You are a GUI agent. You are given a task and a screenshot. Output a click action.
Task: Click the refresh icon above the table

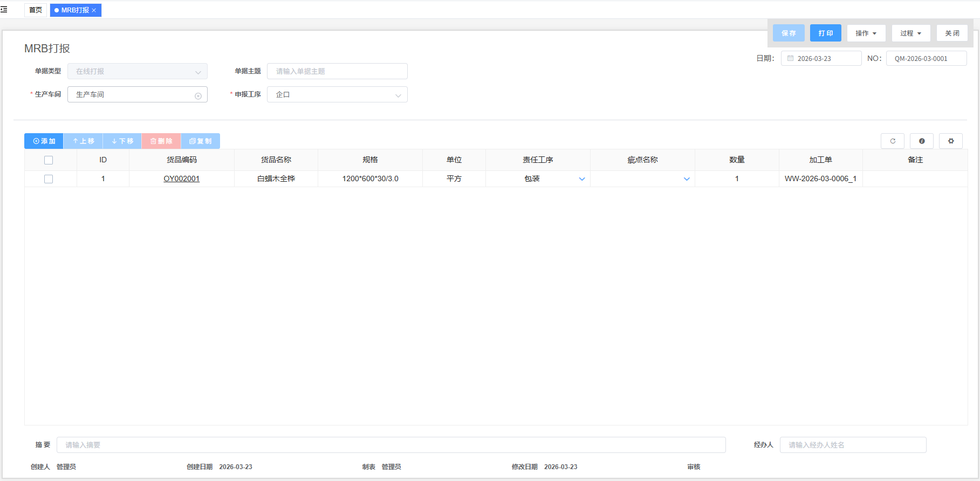coord(893,141)
